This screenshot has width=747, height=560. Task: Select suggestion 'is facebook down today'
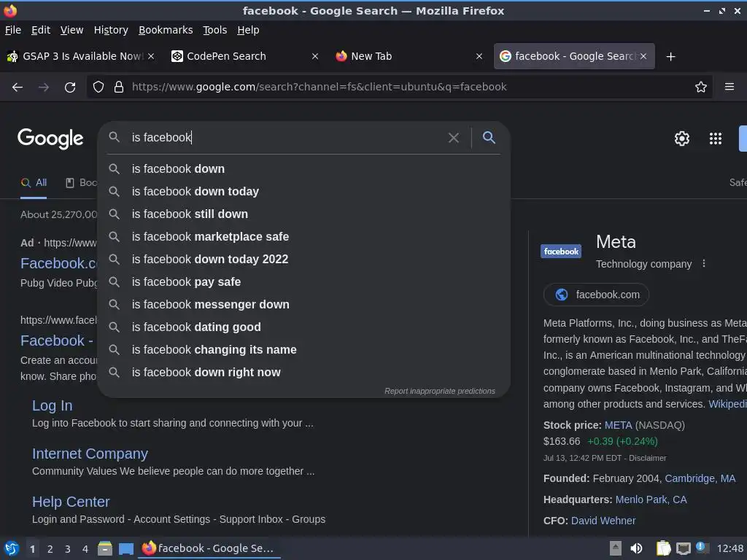(x=304, y=192)
